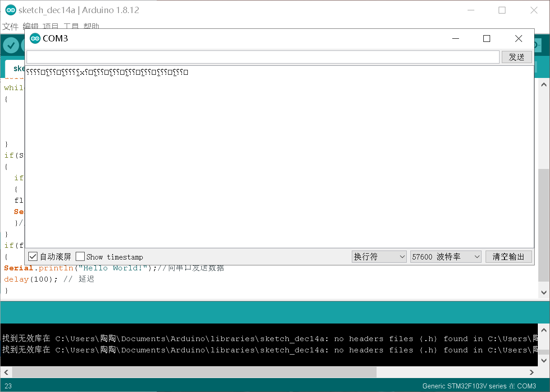Enable the Show timestamp checkbox
The height and width of the screenshot is (392, 550).
click(x=80, y=256)
